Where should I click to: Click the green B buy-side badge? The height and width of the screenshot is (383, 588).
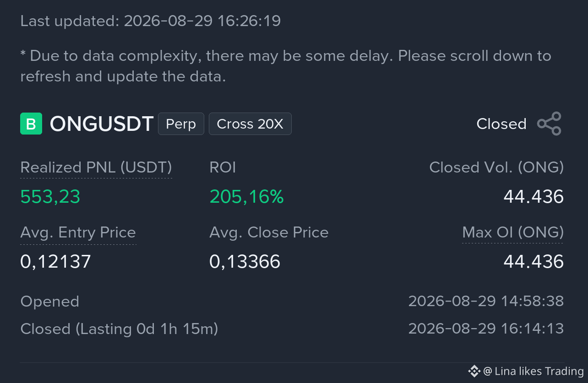click(31, 124)
